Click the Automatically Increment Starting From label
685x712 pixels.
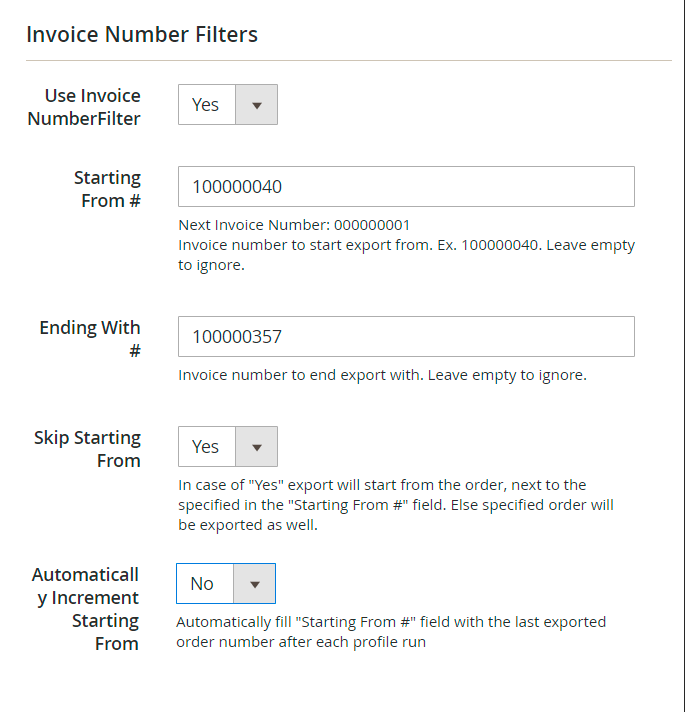(86, 609)
